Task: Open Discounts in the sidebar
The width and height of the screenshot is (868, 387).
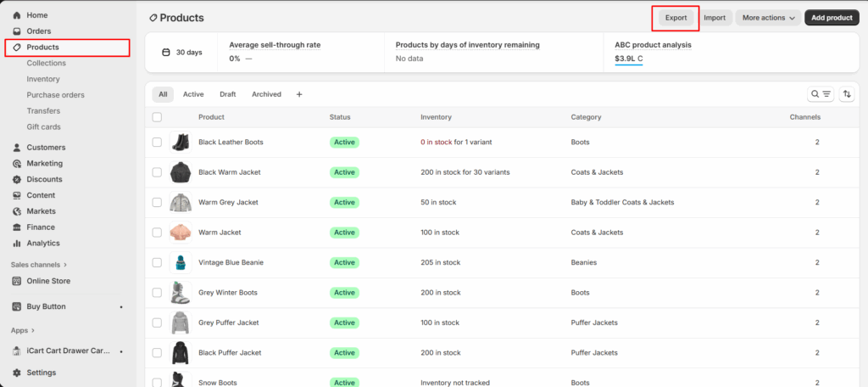Action: click(x=44, y=179)
